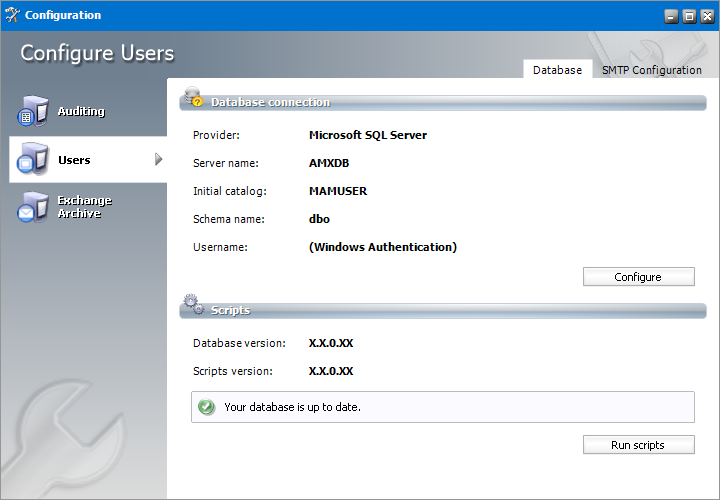The height and width of the screenshot is (500, 720).
Task: Click the arrow beside Users
Action: coord(158,159)
